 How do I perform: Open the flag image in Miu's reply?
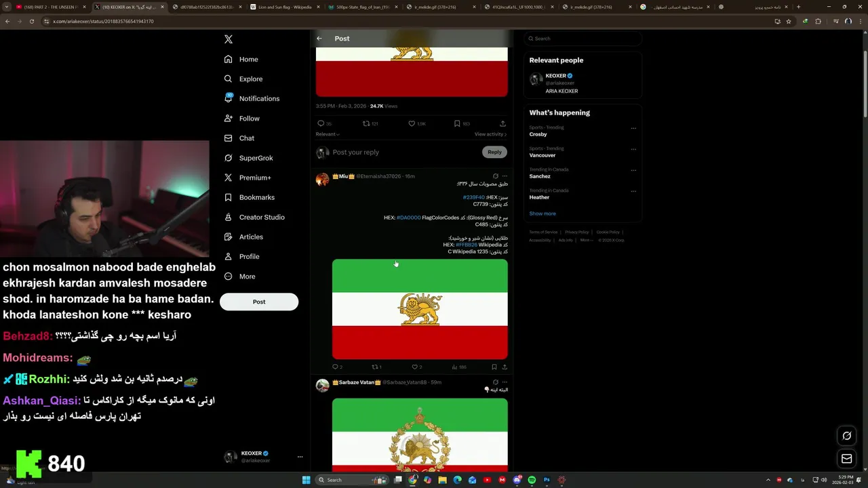pos(420,309)
